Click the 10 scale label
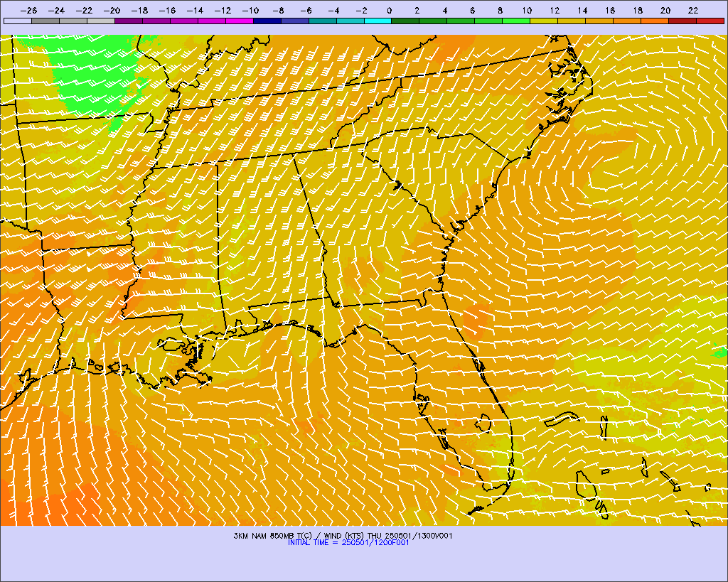The image size is (728, 582). pos(527,10)
